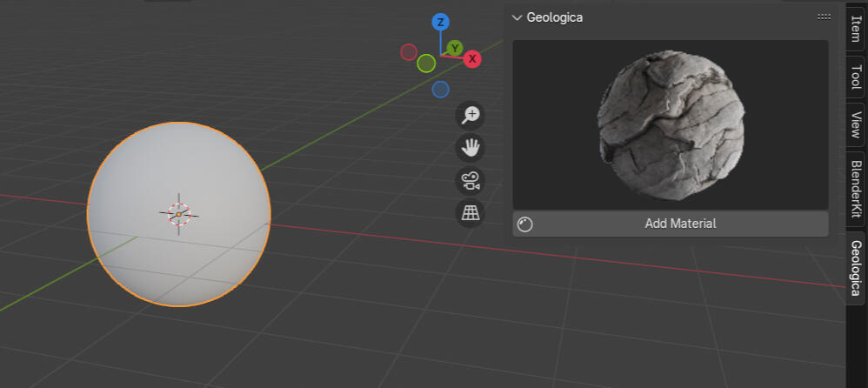
Task: Snap view to negative Z blue circle
Action: click(x=441, y=89)
